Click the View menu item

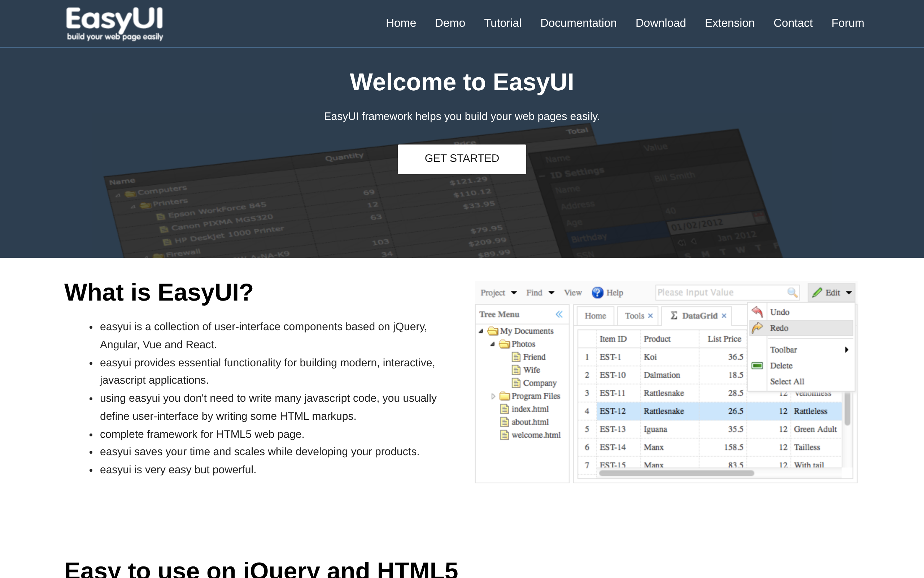pos(573,293)
